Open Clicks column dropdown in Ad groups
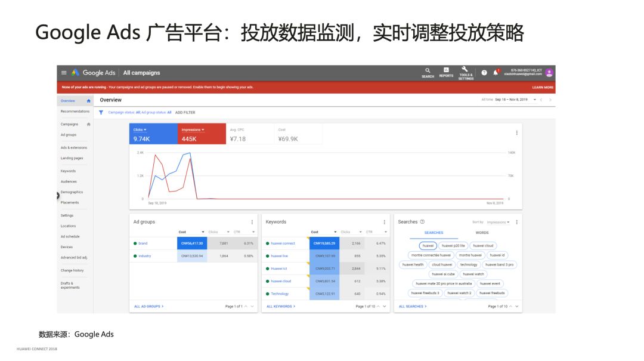This screenshot has height=361, width=644. coord(228,232)
